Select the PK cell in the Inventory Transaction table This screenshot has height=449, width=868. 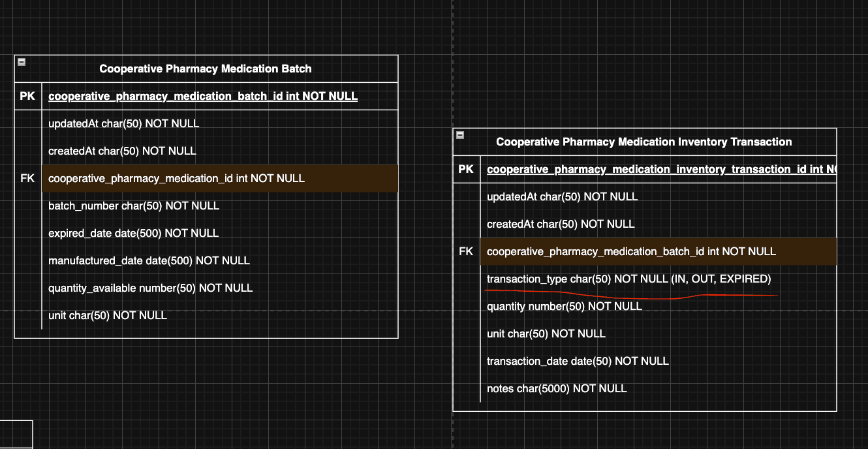click(466, 170)
